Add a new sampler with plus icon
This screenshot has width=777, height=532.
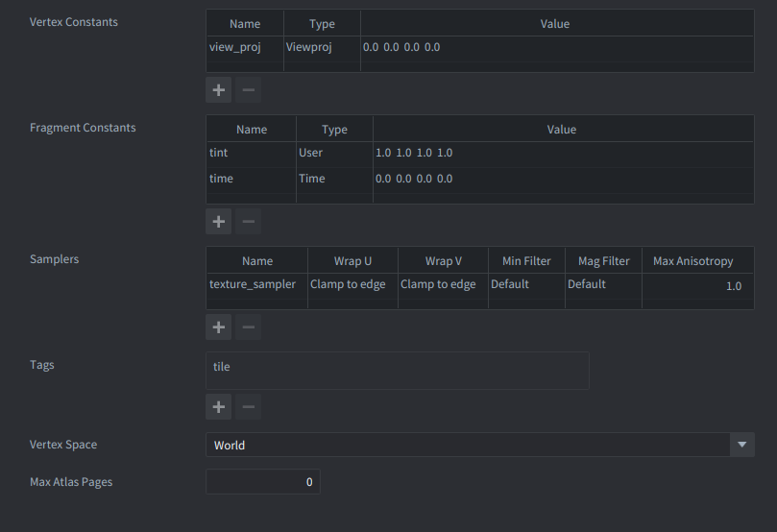[219, 327]
